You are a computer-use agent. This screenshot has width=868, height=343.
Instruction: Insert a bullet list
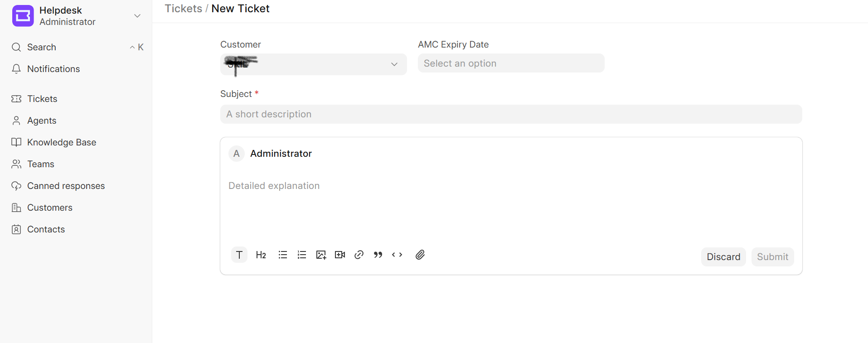click(283, 255)
